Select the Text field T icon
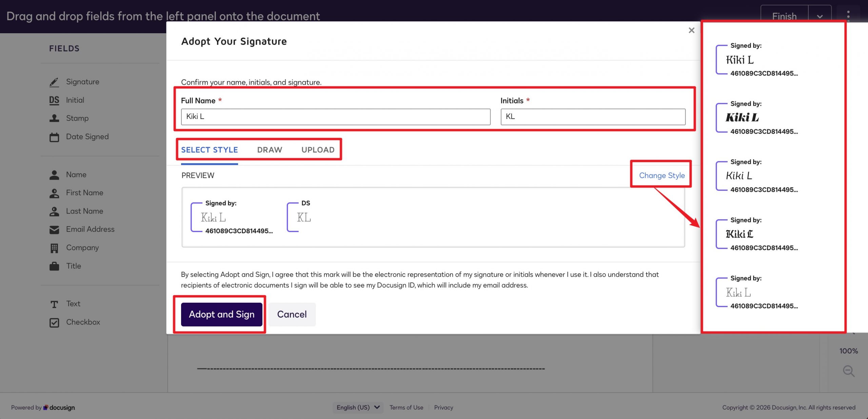This screenshot has width=868, height=419. [x=54, y=304]
